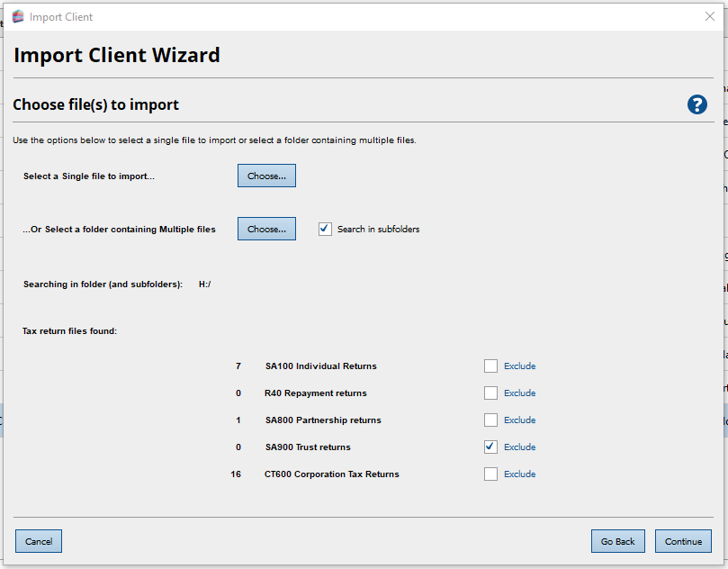Viewport: 728px width, 569px height.
Task: Exclude SA100 Individual Returns
Action: [x=490, y=366]
